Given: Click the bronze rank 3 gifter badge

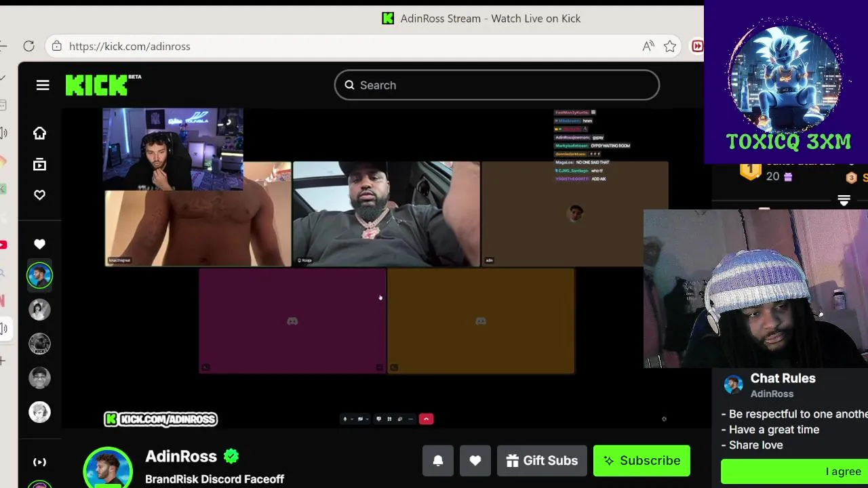Looking at the screenshot, I should [x=852, y=178].
